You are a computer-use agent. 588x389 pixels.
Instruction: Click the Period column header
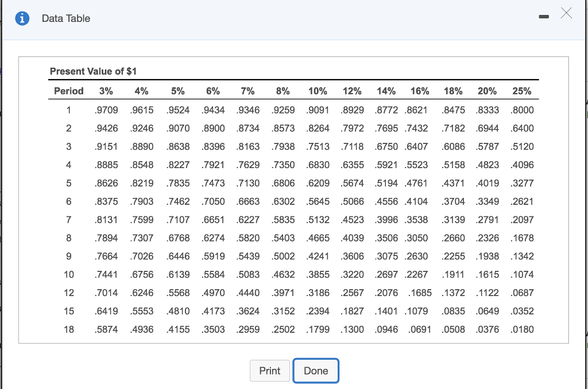pos(68,91)
